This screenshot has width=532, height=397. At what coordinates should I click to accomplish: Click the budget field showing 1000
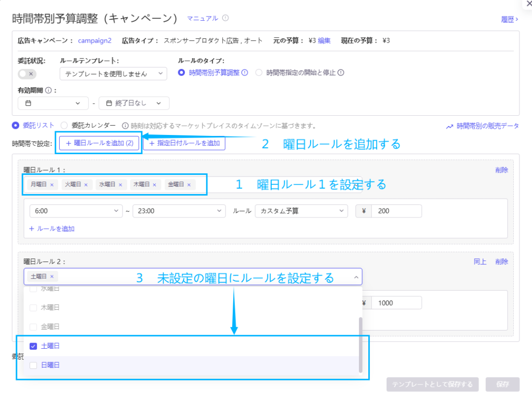point(396,303)
